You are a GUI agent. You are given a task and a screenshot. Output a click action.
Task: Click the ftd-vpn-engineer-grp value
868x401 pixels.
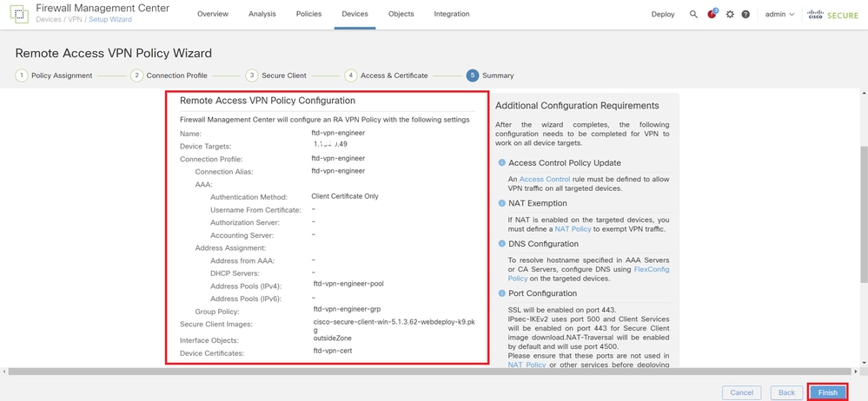pos(347,309)
